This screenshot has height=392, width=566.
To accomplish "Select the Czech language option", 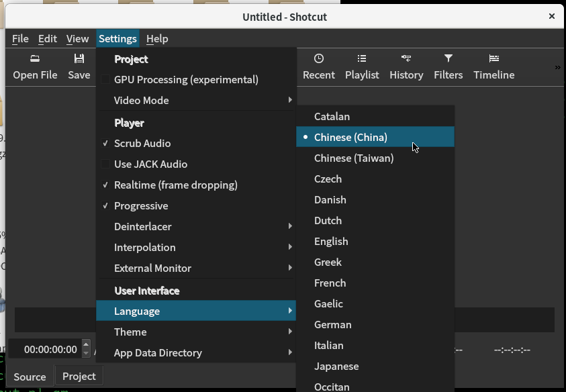I will pyautogui.click(x=328, y=179).
